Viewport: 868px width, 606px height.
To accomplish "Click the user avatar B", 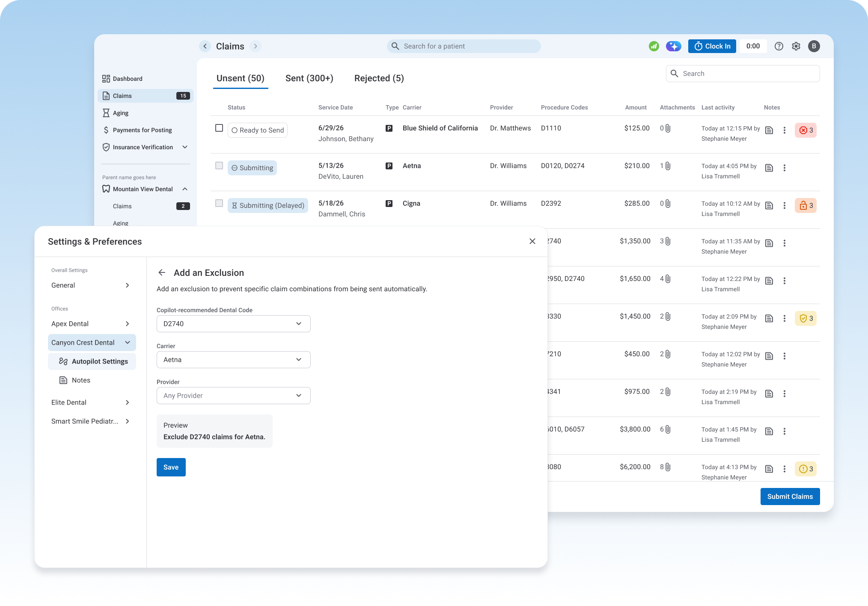I will click(814, 46).
